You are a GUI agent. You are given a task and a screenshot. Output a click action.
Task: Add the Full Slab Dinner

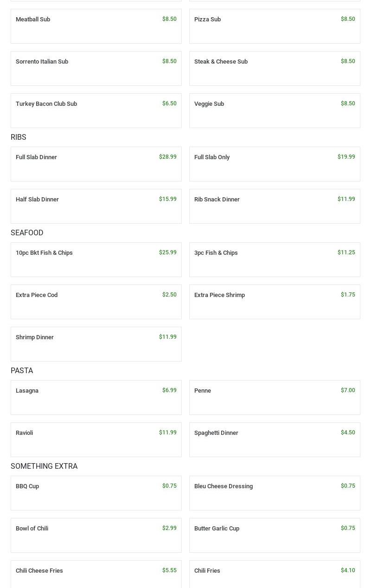pos(96,164)
